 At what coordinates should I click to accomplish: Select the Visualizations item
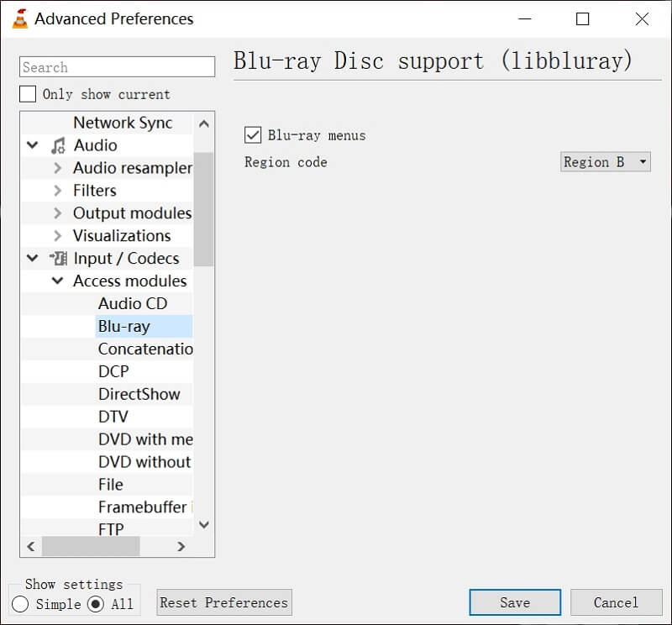122,236
